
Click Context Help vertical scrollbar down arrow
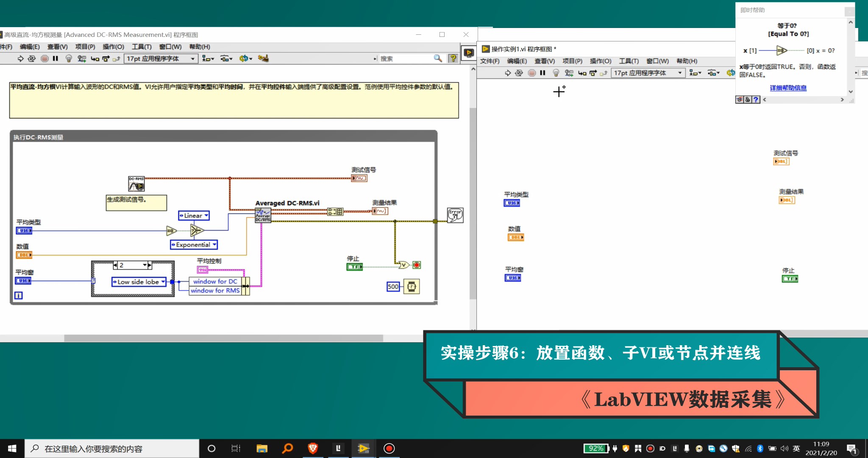851,92
